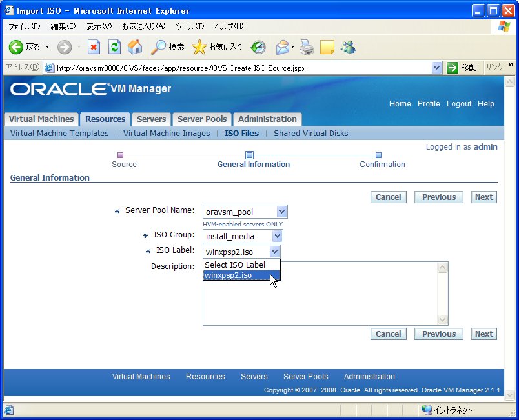519x420 pixels.
Task: Switch to Server Pools tab
Action: click(x=202, y=119)
